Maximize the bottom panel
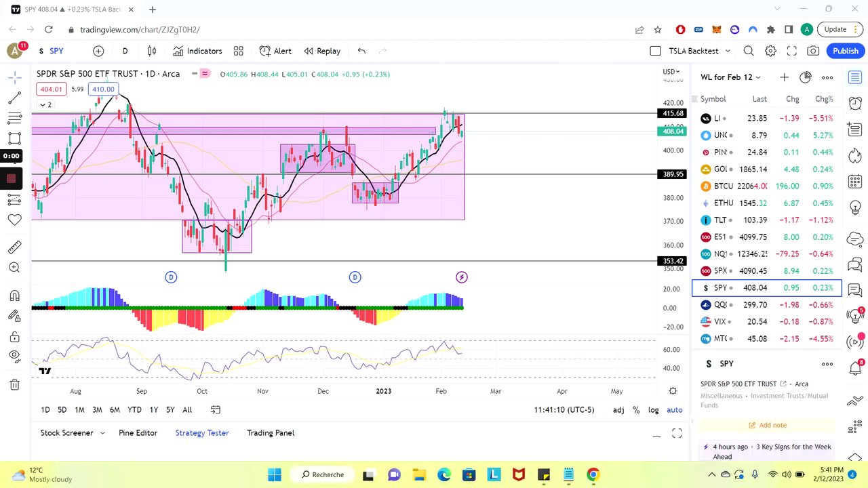This screenshot has width=868, height=488. (x=677, y=434)
